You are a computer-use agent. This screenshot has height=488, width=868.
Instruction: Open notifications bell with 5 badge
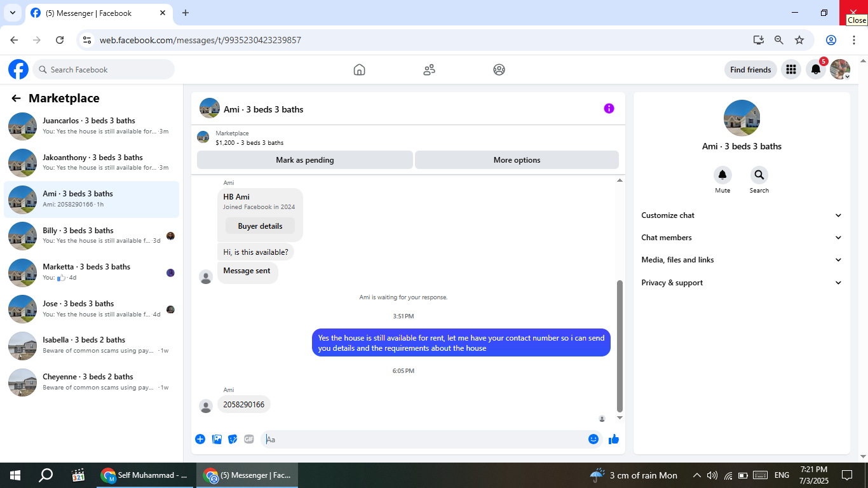[816, 69]
